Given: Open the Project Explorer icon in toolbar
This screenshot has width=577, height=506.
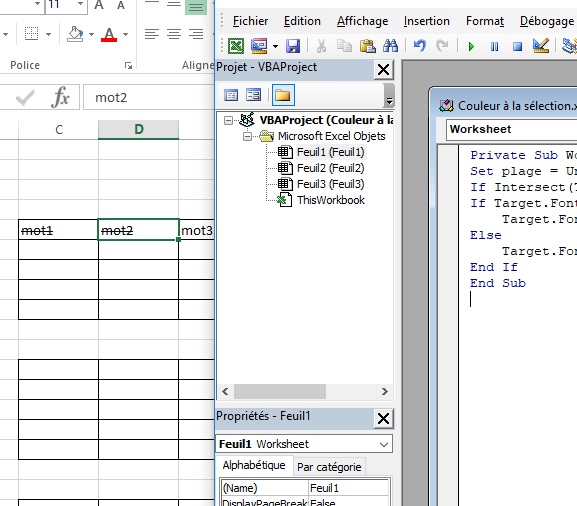Looking at the screenshot, I should pos(570,46).
